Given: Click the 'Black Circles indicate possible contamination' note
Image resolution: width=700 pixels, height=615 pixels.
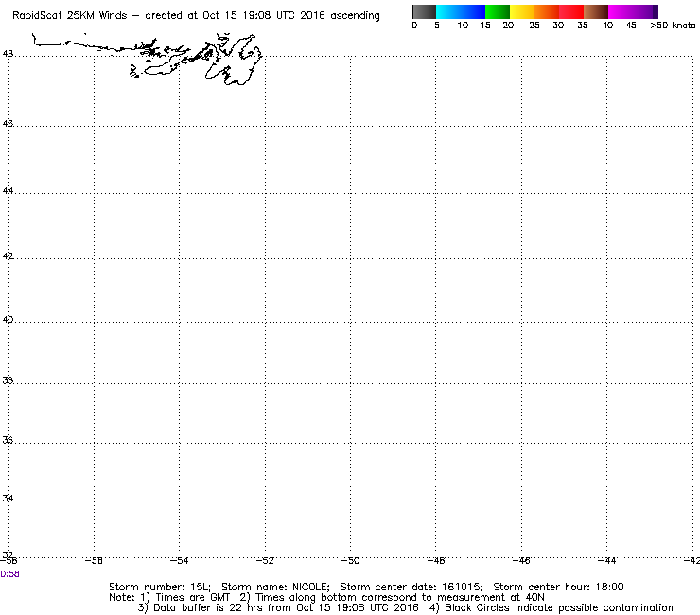Looking at the screenshot, I should coord(551,607).
